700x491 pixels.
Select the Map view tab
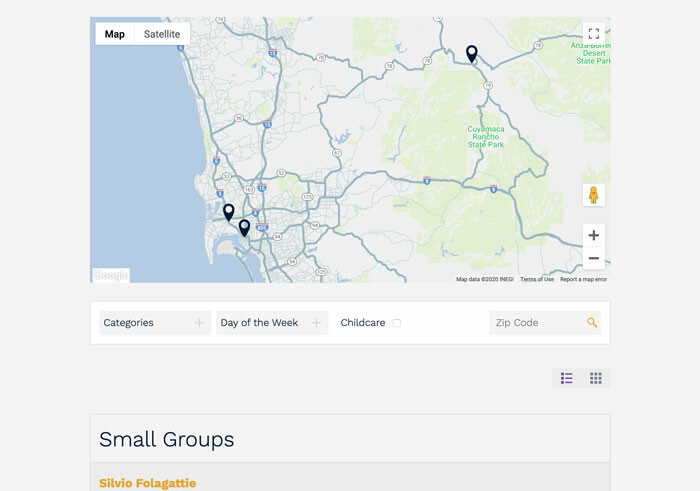click(x=115, y=34)
